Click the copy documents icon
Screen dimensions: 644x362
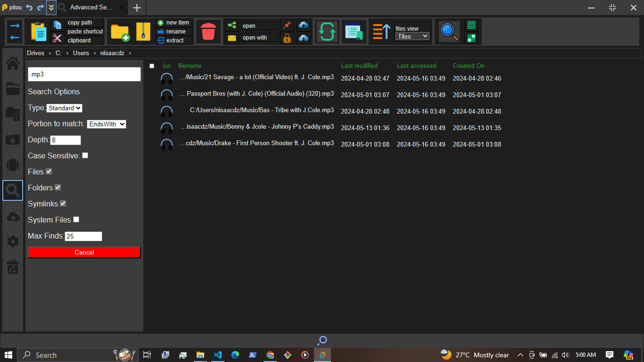pos(58,25)
